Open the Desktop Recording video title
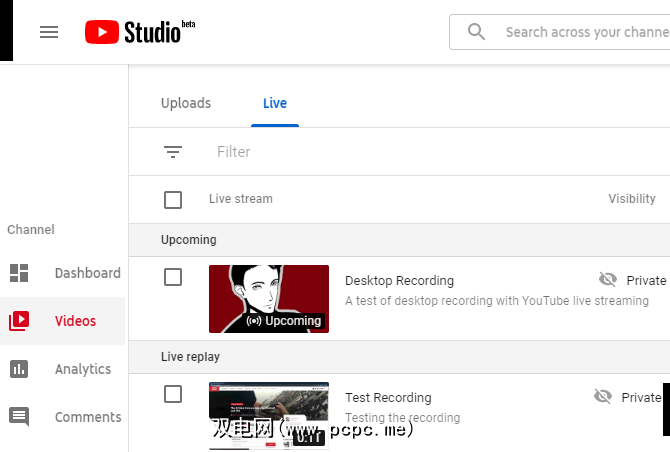The width and height of the screenshot is (670, 452). 399,280
